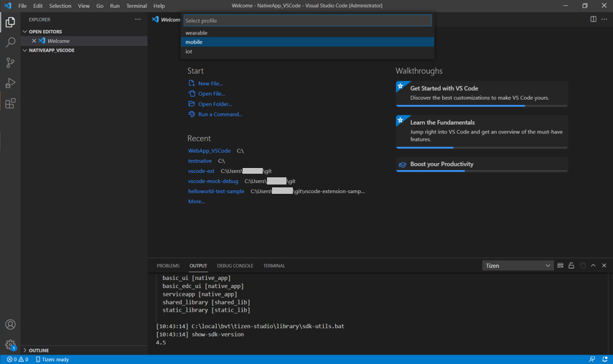Open the Accounts menu icon
The image size is (613, 364).
10,325
